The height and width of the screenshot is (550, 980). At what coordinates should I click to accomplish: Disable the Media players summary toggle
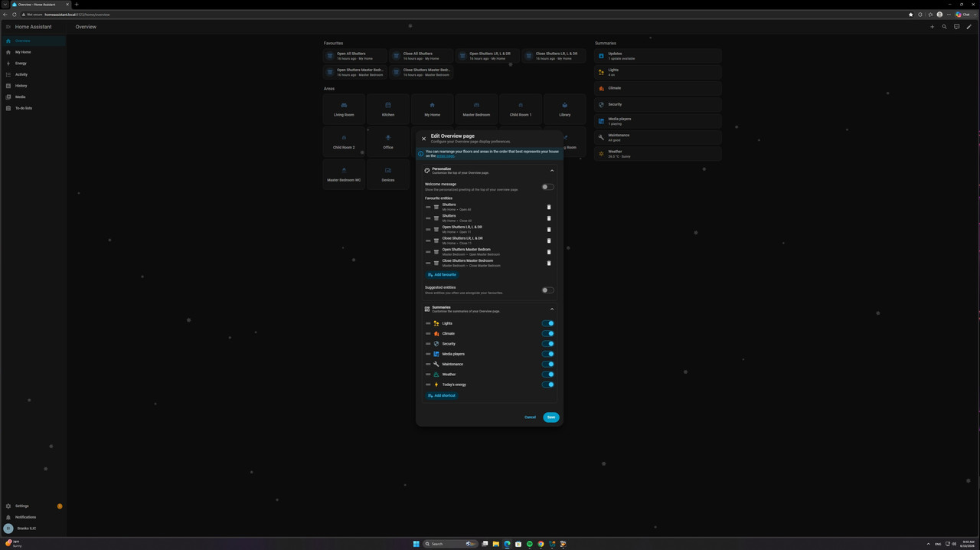(x=547, y=354)
